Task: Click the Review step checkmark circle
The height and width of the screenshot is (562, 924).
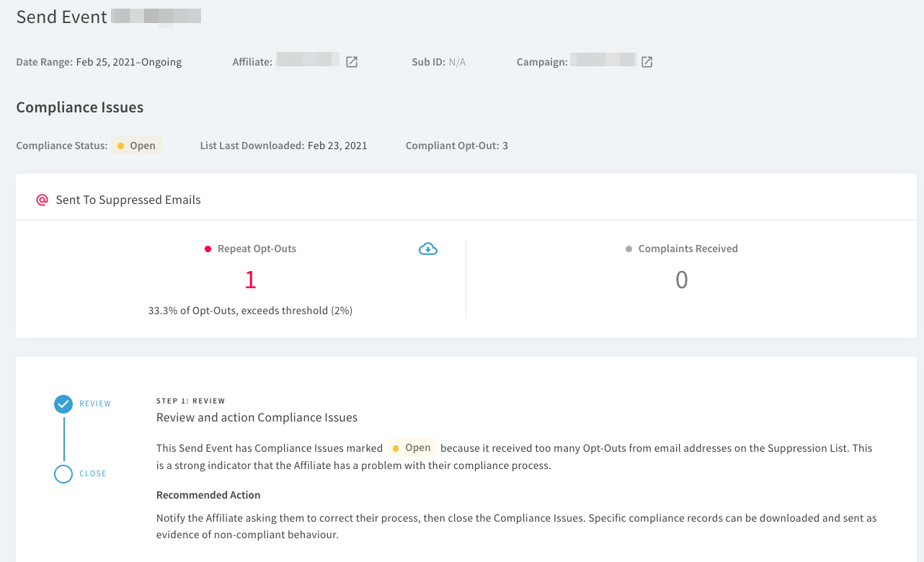Action: click(63, 404)
